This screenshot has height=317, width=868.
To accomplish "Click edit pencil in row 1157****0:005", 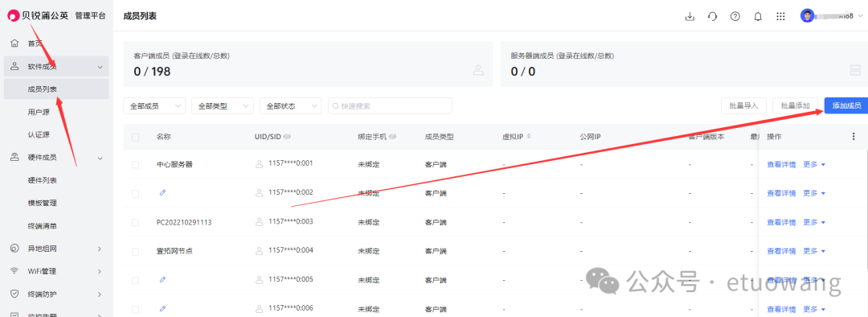I will pos(162,279).
